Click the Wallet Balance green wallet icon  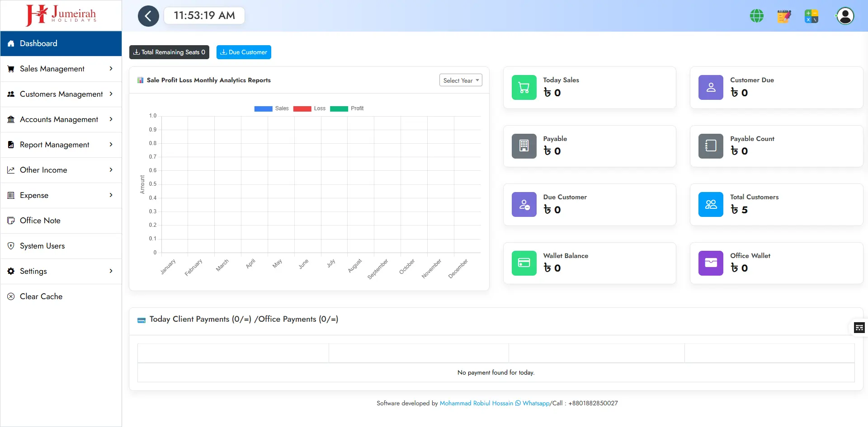point(524,263)
